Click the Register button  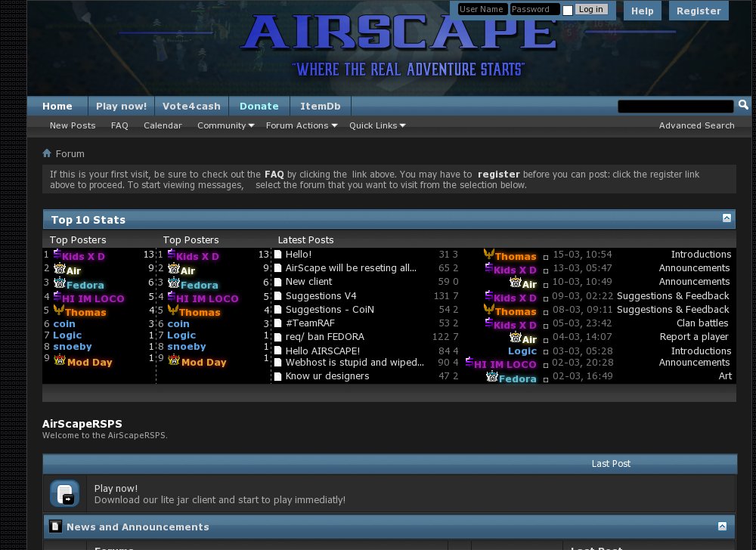tap(698, 11)
